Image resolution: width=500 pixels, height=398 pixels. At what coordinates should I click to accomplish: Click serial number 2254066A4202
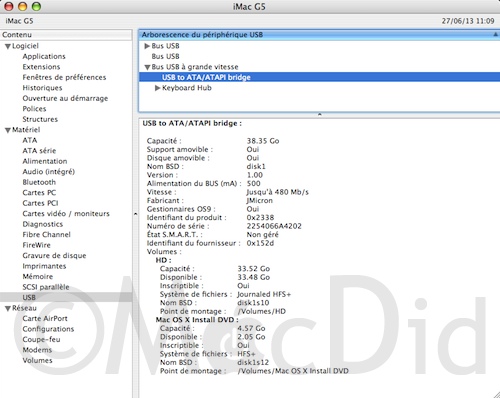click(x=274, y=226)
